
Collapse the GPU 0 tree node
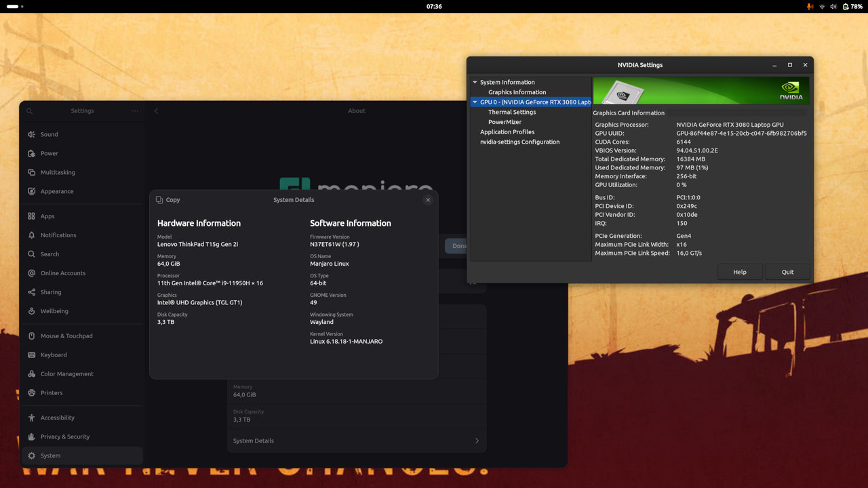[x=475, y=102]
